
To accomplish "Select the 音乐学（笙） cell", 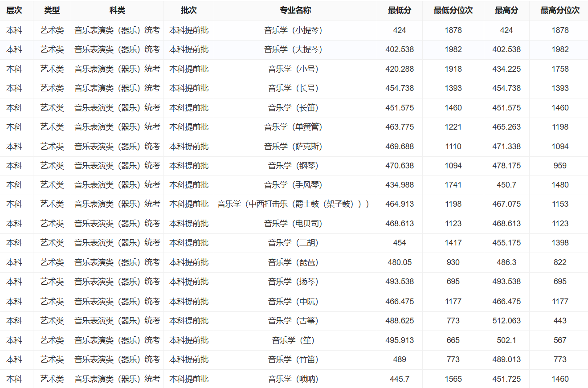I will [295, 340].
